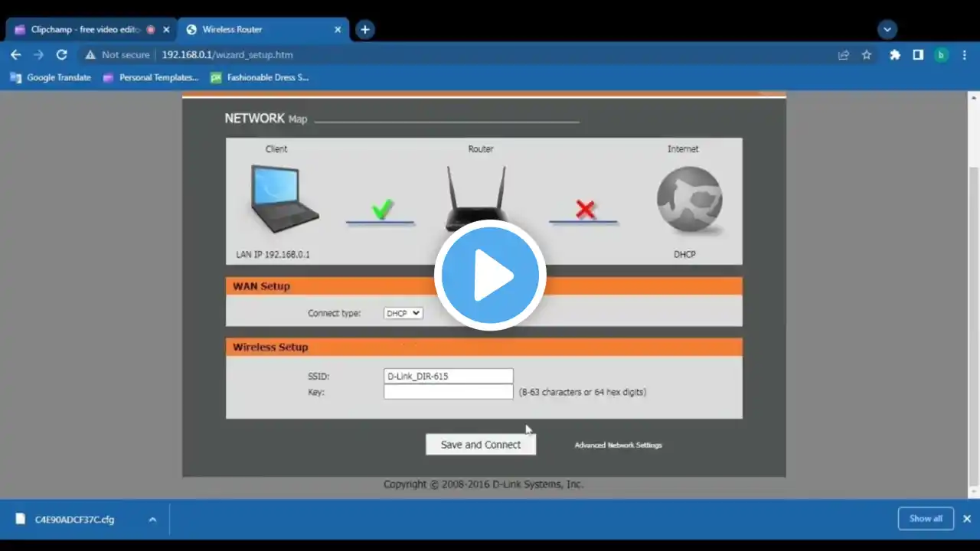Image resolution: width=980 pixels, height=551 pixels.
Task: Click the Client laptop icon
Action: (x=283, y=198)
